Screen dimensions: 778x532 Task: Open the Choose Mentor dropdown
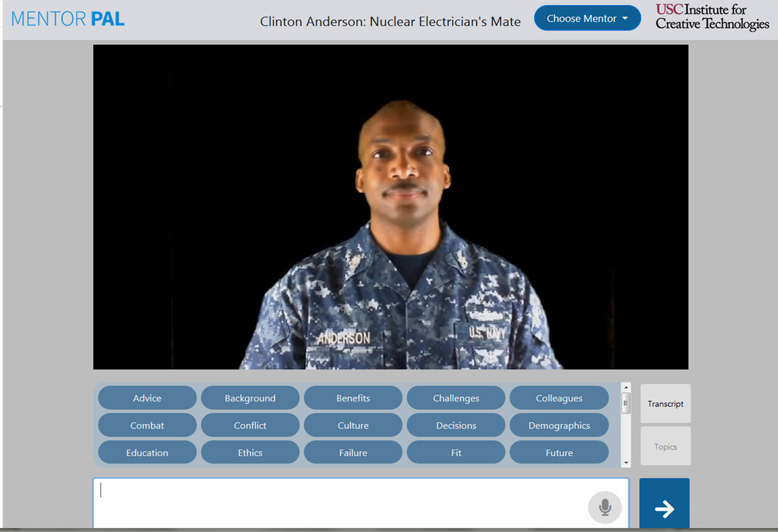587,18
